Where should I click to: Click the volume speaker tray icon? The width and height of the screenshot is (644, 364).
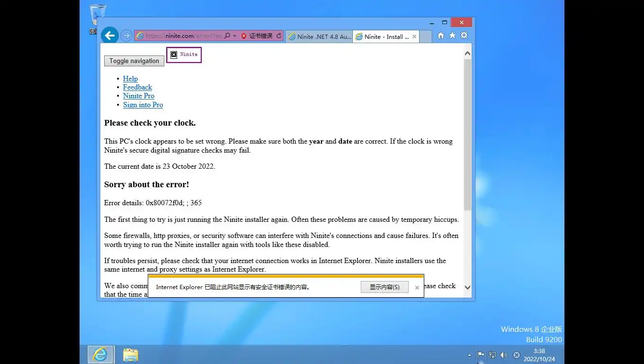click(x=504, y=355)
